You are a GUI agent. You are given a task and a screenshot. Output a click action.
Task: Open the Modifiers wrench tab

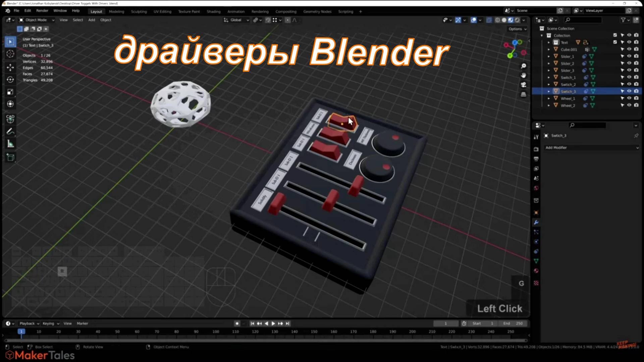[536, 223]
